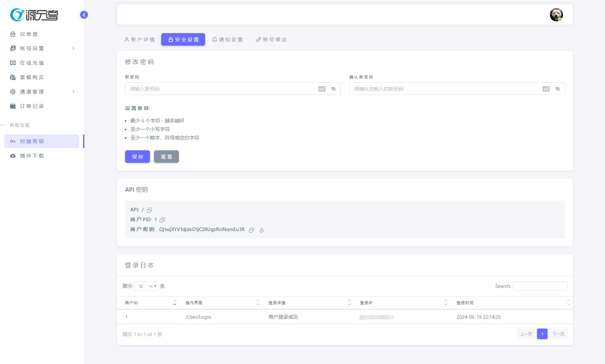Open on-screen keyboard for new password input
Viewport: 605px width, 364px height.
point(322,89)
